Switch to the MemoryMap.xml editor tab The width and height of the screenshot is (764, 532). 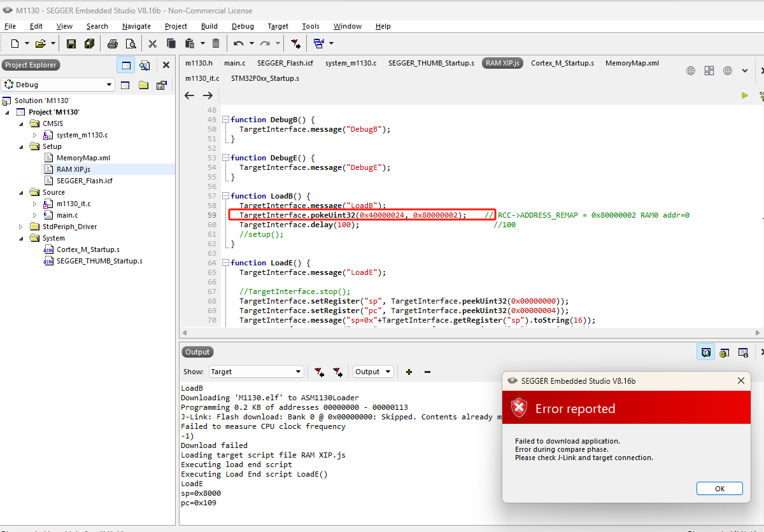tap(632, 63)
